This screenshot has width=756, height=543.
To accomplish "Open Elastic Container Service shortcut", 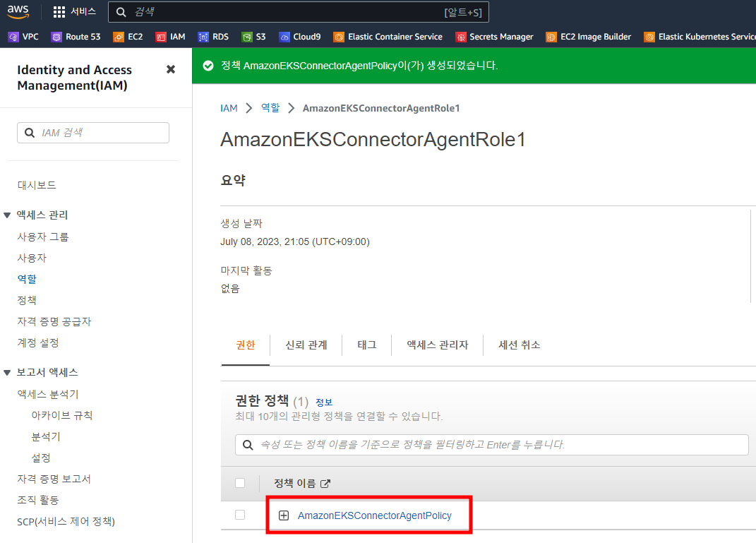I will 388,37.
